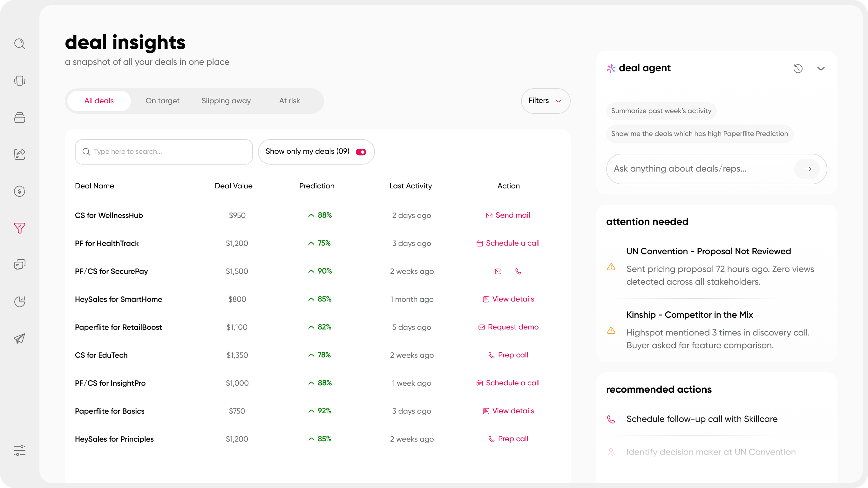Click the mail icon for SecurePay deal
The image size is (868, 488).
coord(498,271)
